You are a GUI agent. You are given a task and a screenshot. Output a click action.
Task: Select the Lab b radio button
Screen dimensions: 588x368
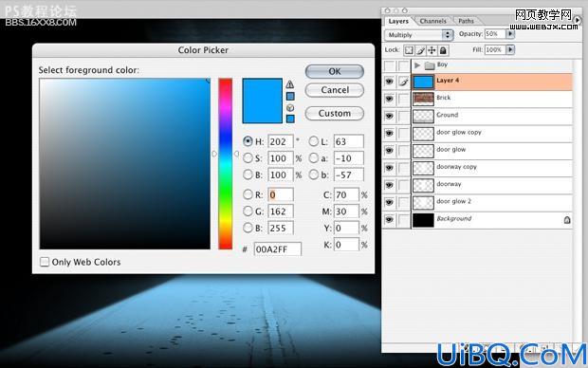[x=314, y=175]
